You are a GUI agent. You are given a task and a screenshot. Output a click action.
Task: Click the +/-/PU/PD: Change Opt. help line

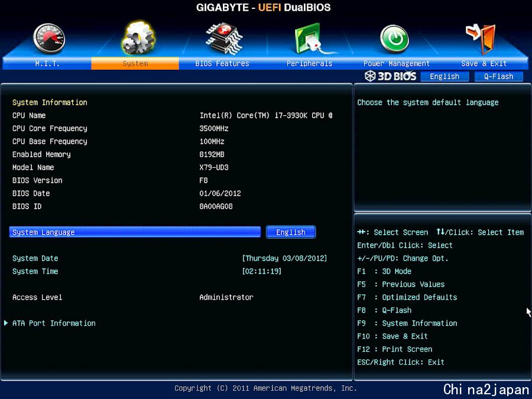point(403,258)
